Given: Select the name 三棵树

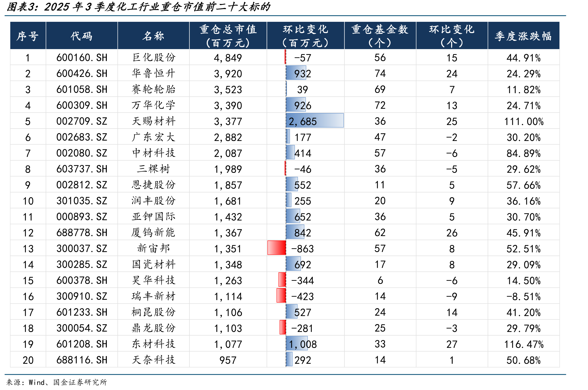Looking at the screenshot, I should tap(153, 169).
